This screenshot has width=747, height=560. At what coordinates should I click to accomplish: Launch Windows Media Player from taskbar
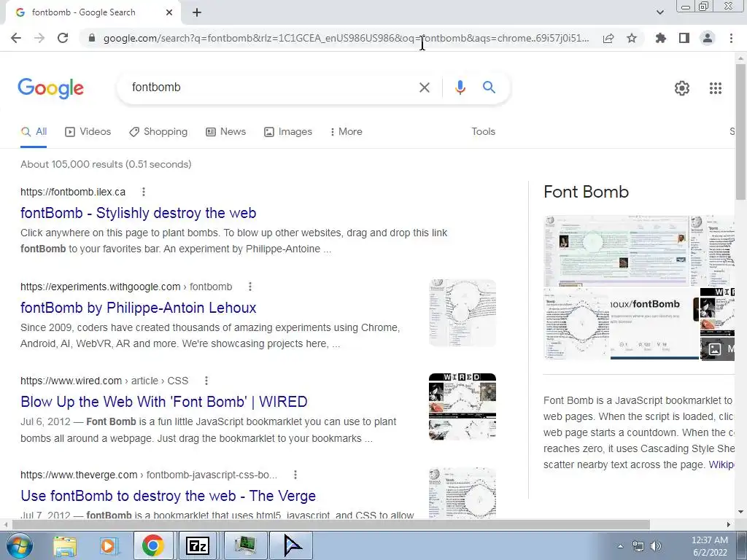109,545
